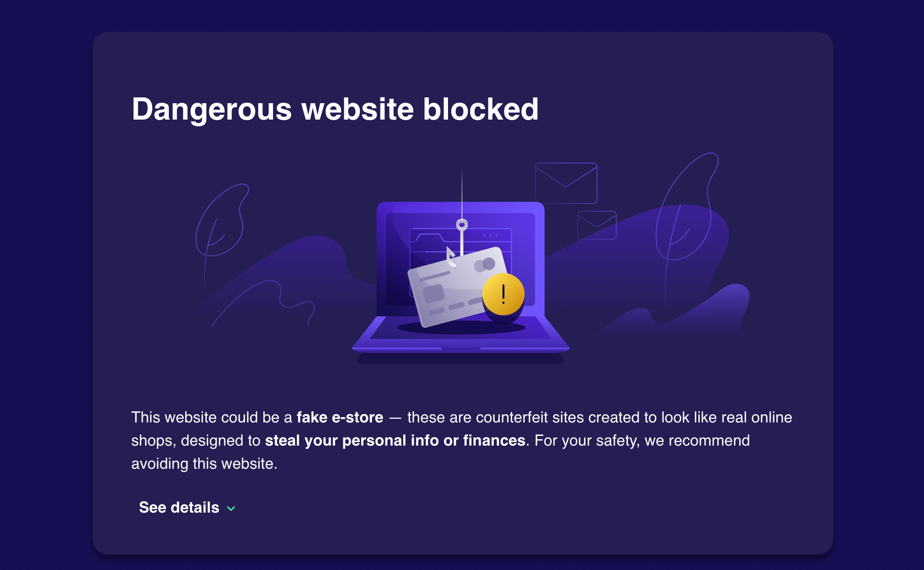The width and height of the screenshot is (924, 570).
Task: Click the "avoiding this website." sentence ending
Action: (x=204, y=463)
